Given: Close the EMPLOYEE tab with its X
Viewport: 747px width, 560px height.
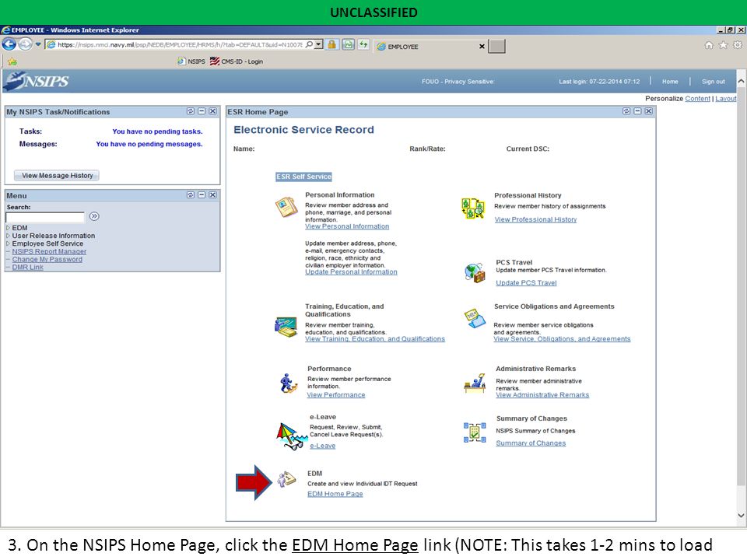Looking at the screenshot, I should (482, 46).
